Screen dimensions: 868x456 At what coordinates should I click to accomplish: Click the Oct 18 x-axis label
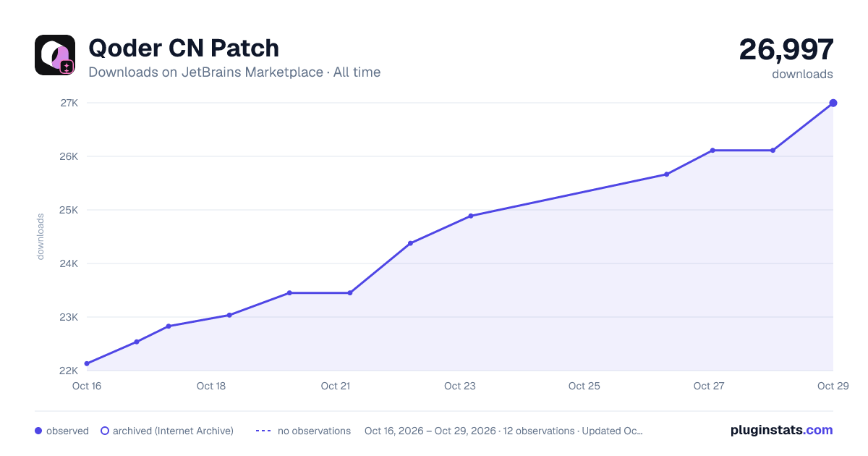[x=211, y=386]
